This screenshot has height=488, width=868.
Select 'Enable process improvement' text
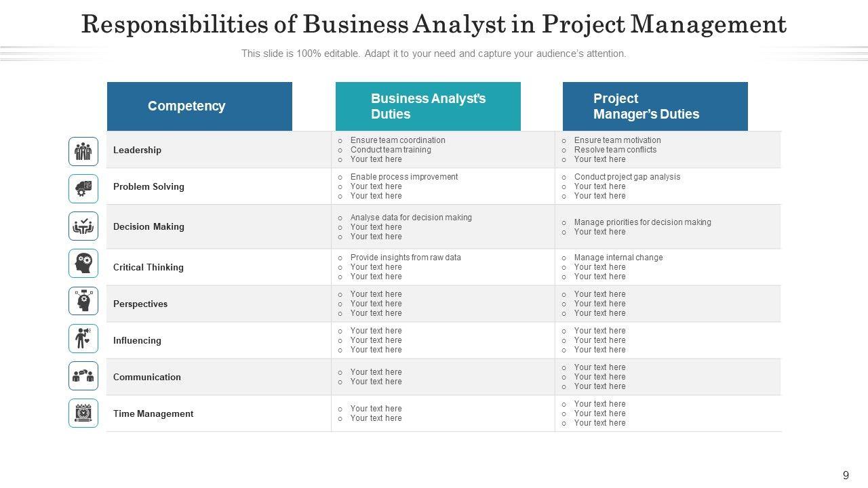pyautogui.click(x=403, y=177)
